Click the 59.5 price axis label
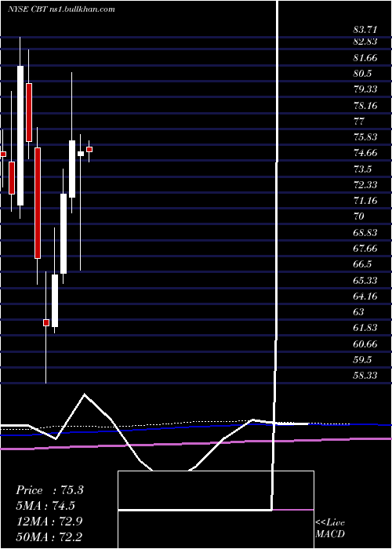Viewport: 392px width, 549px height. tap(362, 359)
